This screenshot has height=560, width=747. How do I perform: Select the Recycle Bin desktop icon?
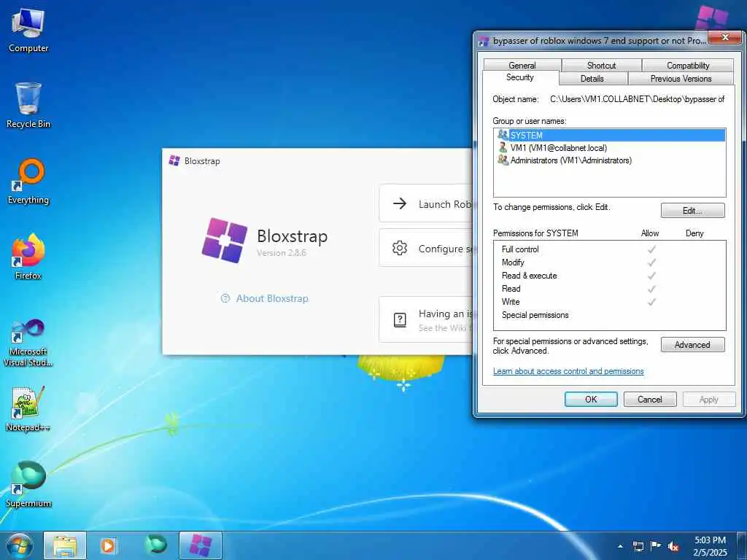[x=28, y=106]
